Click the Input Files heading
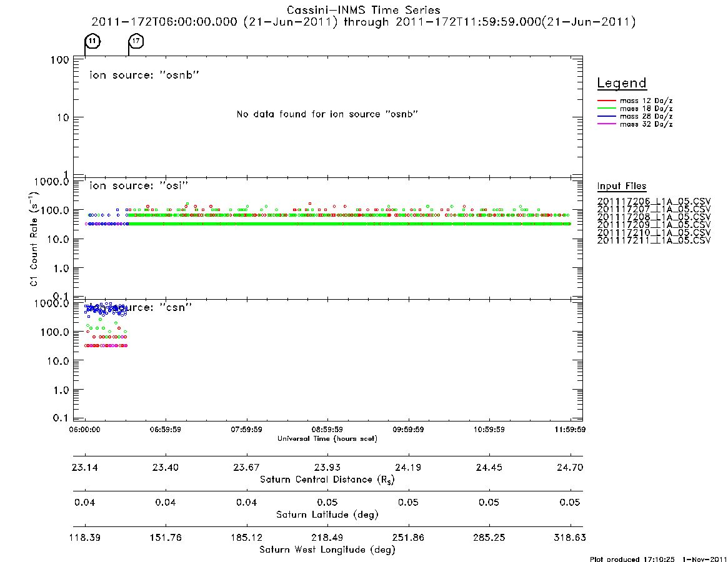The image size is (728, 562). (622, 186)
